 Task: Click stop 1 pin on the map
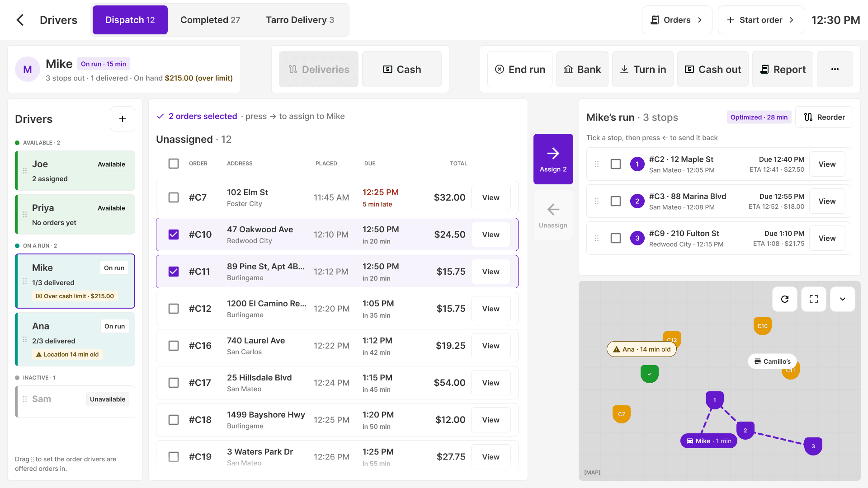pos(715,400)
